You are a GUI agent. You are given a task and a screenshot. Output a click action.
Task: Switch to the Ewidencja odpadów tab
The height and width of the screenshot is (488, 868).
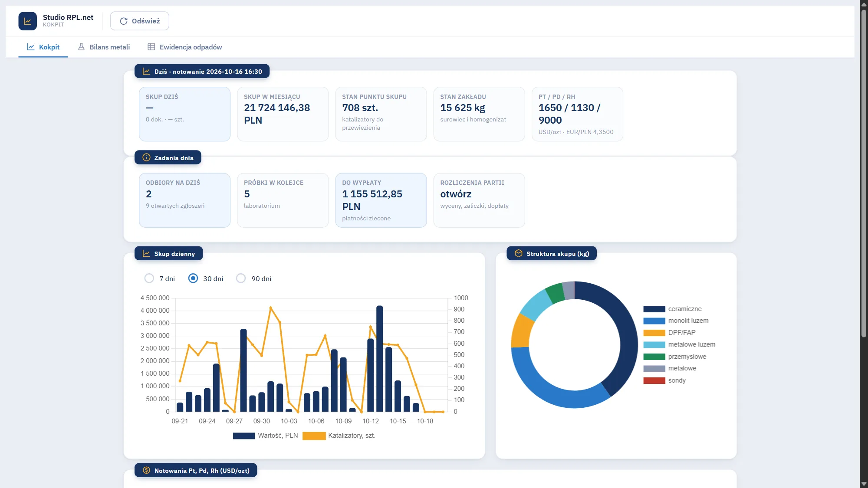click(184, 47)
